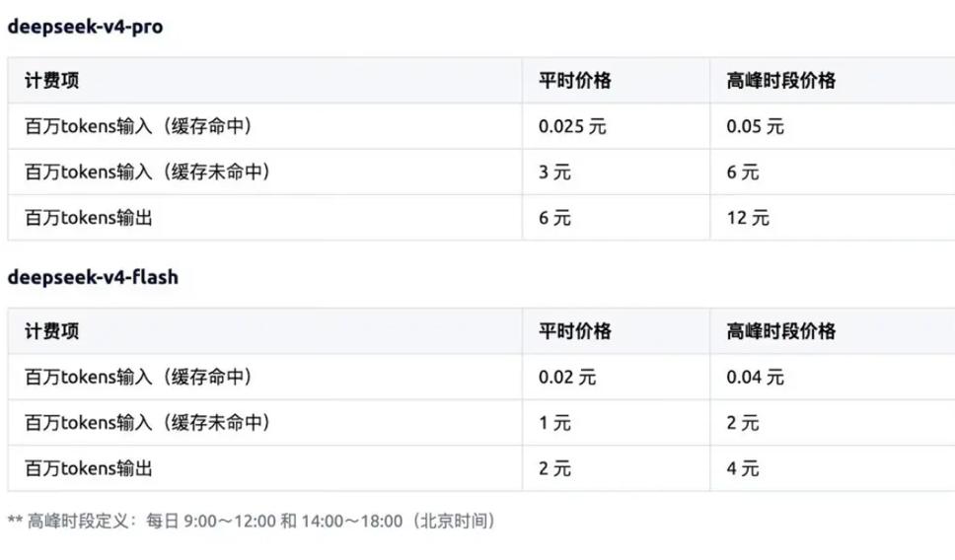This screenshot has width=955, height=560.
Task: Select 平时价格 header in flash table
Action: (x=574, y=331)
